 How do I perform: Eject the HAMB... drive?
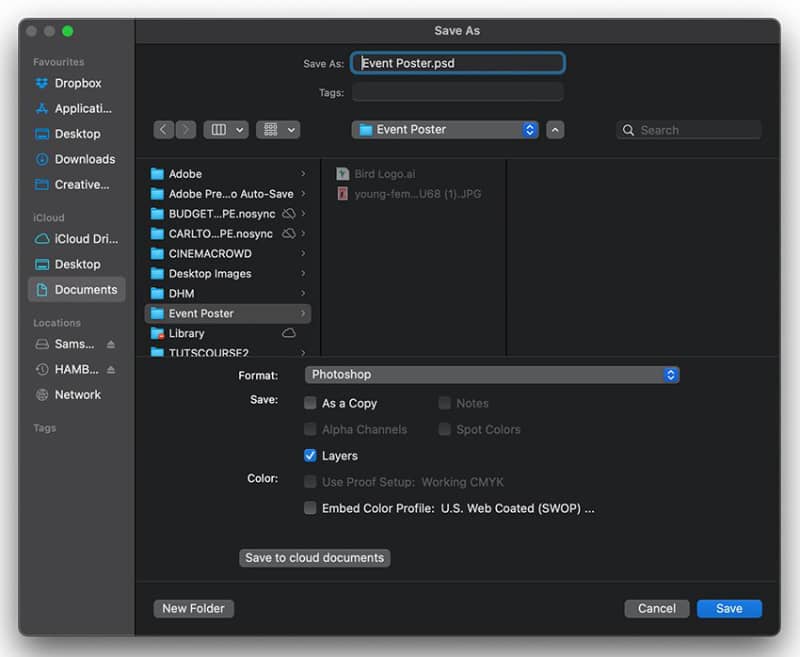click(x=111, y=369)
